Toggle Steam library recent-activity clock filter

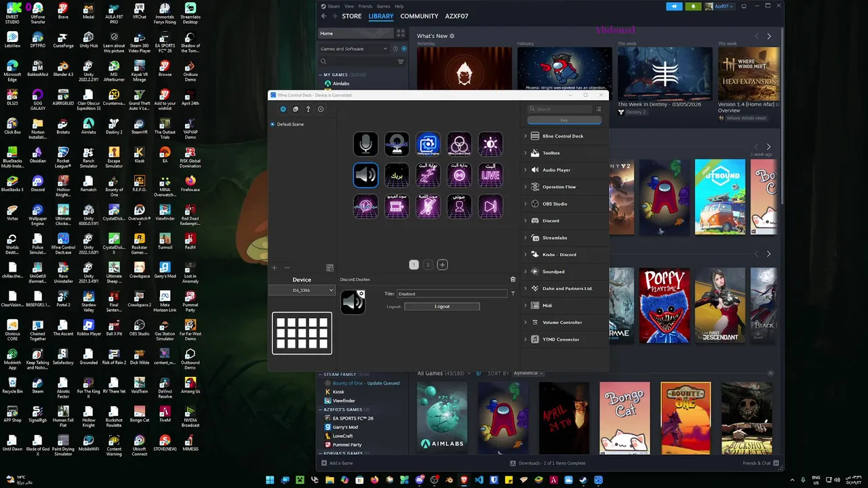[395, 49]
